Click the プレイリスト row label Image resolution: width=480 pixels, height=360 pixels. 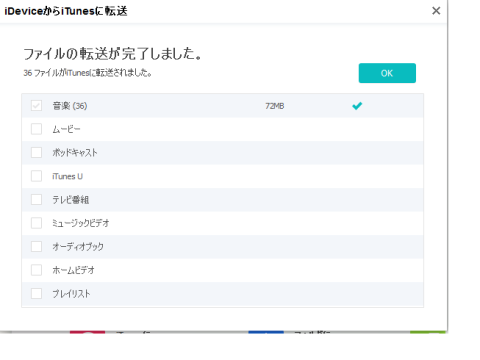point(71,294)
